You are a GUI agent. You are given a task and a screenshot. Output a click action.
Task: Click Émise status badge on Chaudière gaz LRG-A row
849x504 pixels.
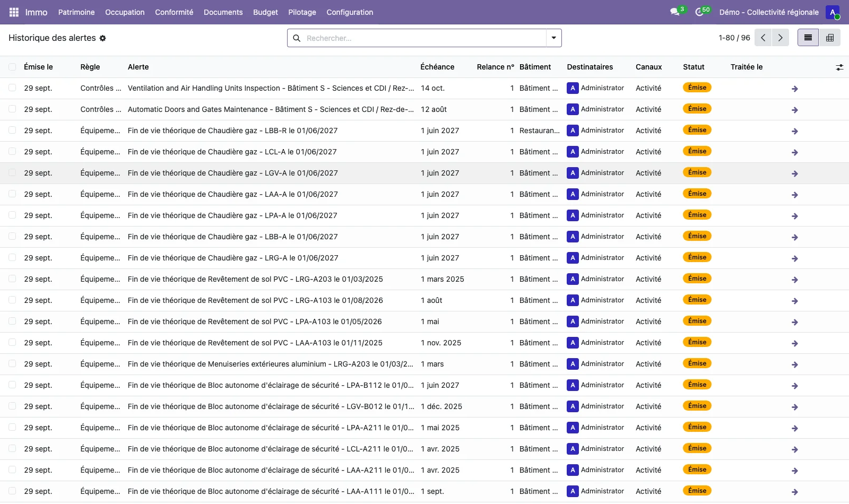coord(697,257)
